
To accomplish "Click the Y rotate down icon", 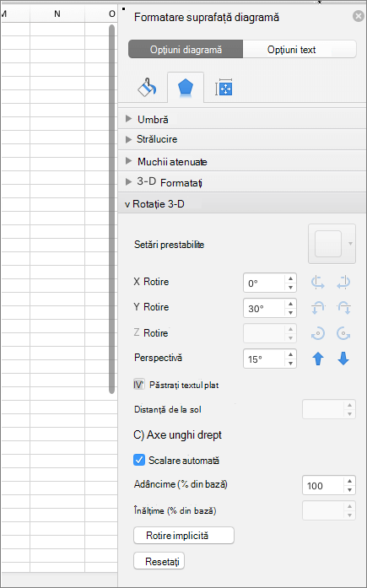I will 343,308.
